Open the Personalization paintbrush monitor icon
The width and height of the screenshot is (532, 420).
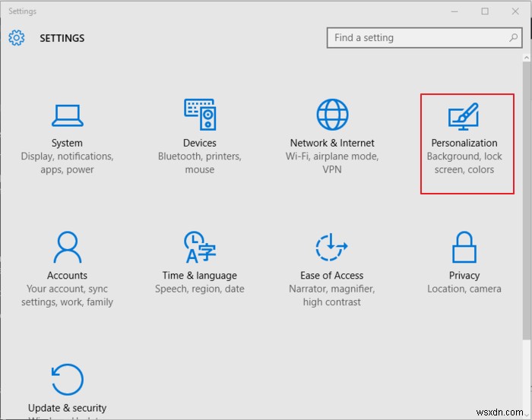click(464, 116)
